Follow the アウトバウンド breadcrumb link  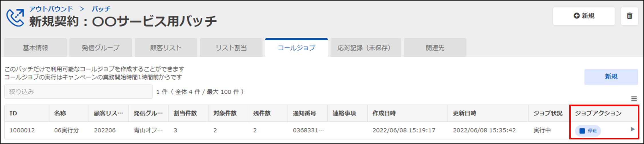[x=51, y=9]
